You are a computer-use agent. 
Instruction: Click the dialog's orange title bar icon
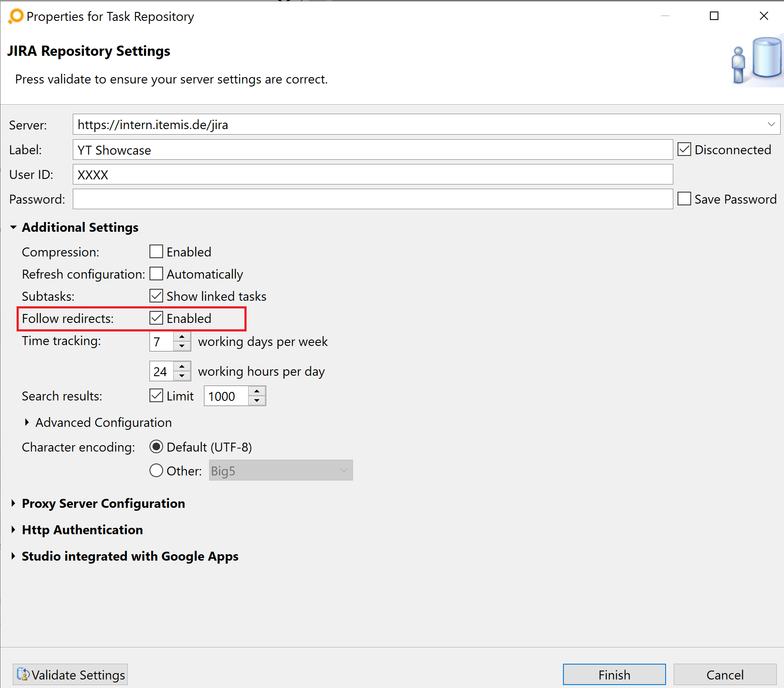[x=16, y=16]
